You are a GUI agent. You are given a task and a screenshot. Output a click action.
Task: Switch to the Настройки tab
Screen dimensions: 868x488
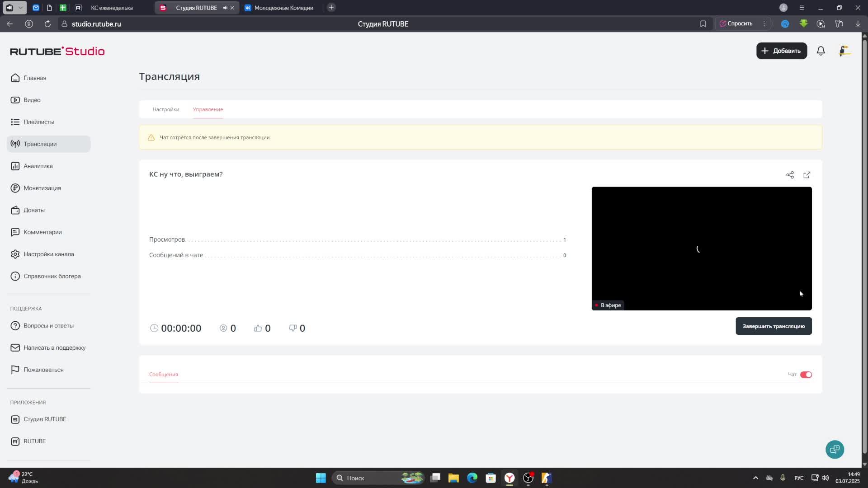point(165,109)
